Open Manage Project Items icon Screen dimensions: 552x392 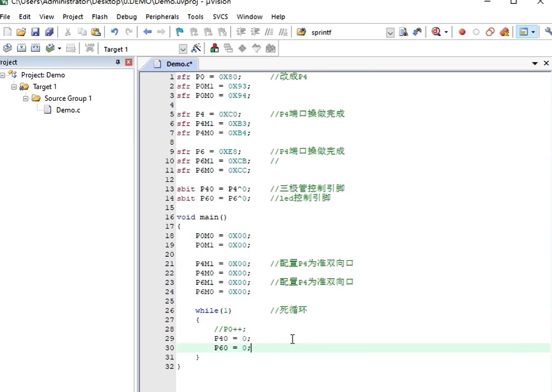click(215, 48)
